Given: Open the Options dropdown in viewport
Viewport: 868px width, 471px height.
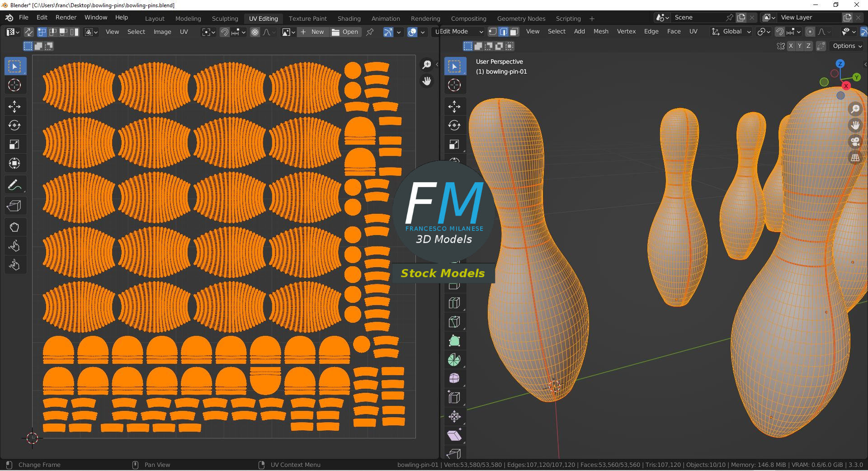Looking at the screenshot, I should pos(847,46).
